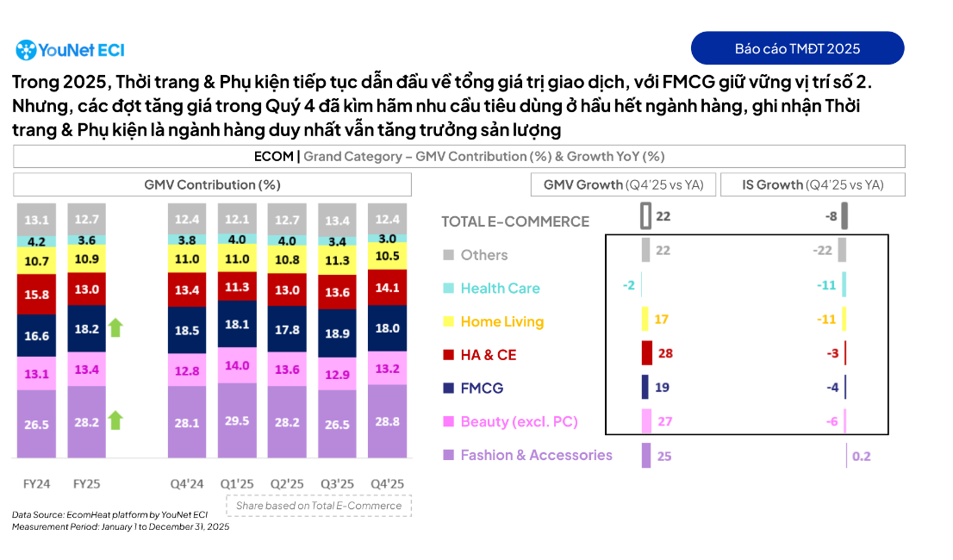Click green up arrow beside FY25 FMCG 18.2
Screen dimensions: 953x560
[x=115, y=327]
